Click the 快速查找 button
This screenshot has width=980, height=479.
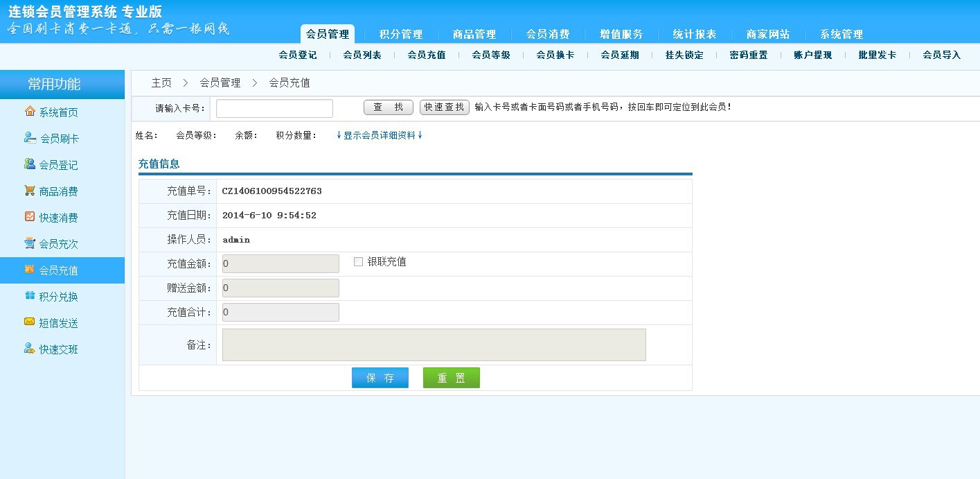click(445, 107)
